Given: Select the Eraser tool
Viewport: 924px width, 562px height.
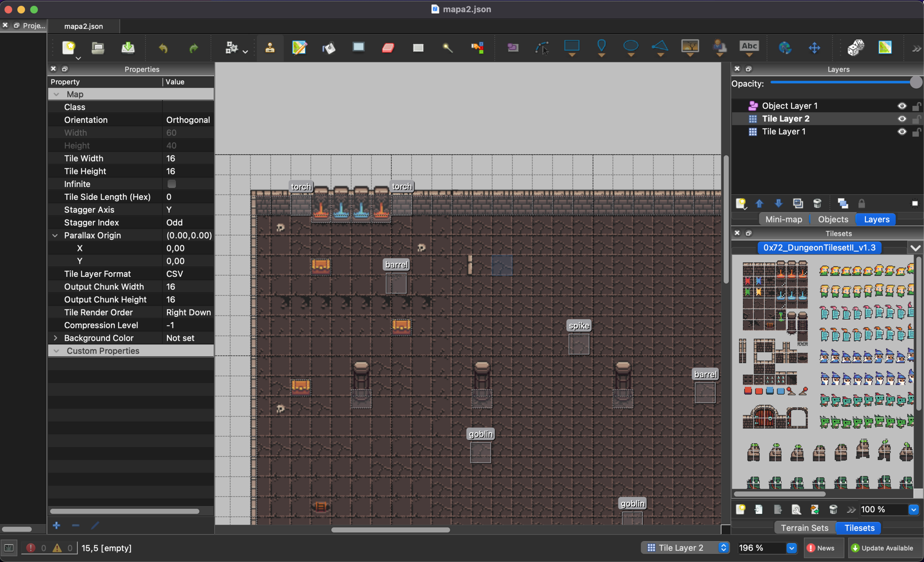Looking at the screenshot, I should pyautogui.click(x=388, y=48).
